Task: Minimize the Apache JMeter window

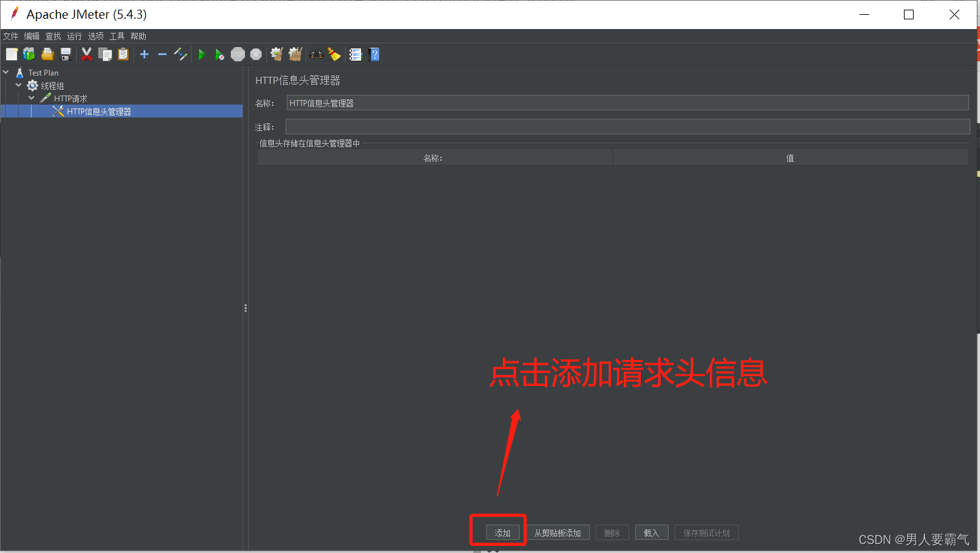Action: 865,14
